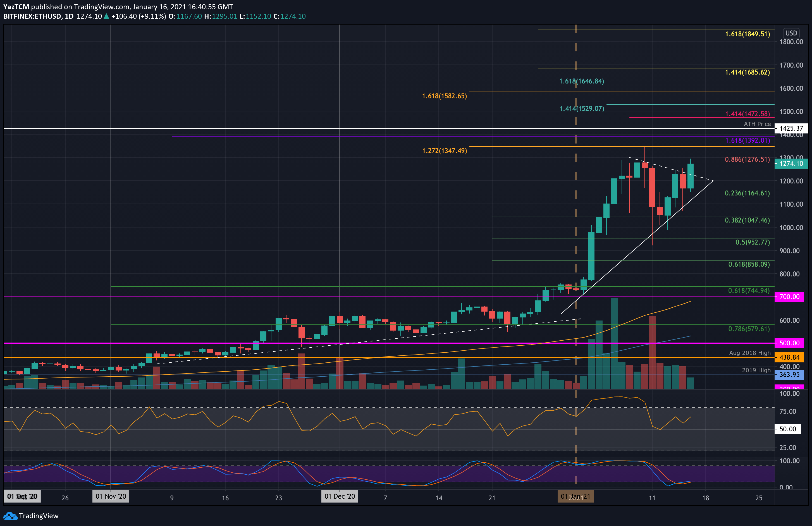This screenshot has height=526, width=812.
Task: Click the 1425.37 price axis tag
Action: pyautogui.click(x=791, y=128)
